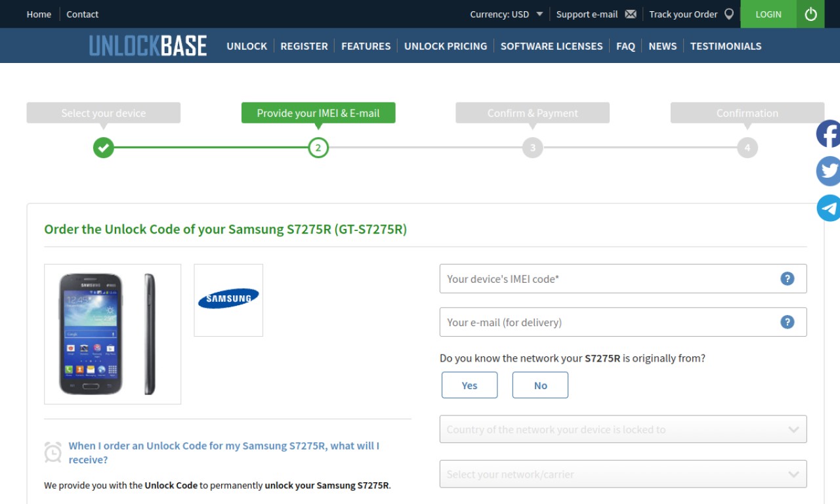Click the help icon in e-mail field
Screen dimensions: 840x504
tap(787, 322)
